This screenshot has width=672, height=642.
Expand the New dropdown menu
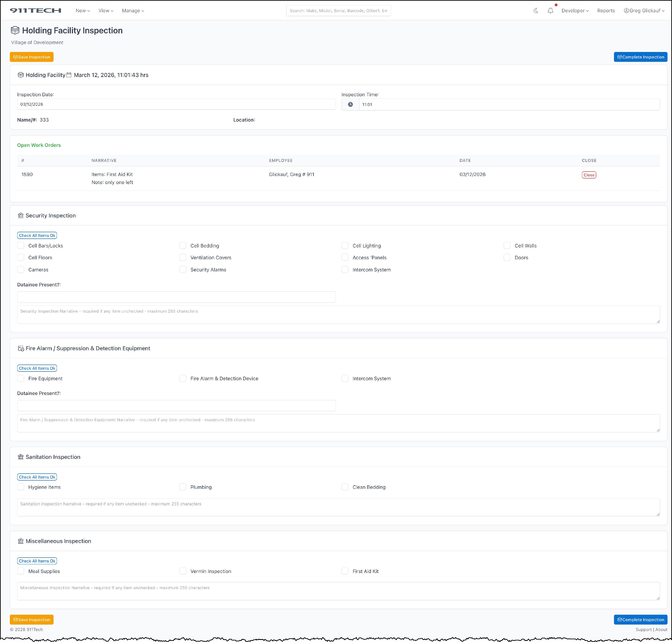click(x=82, y=11)
